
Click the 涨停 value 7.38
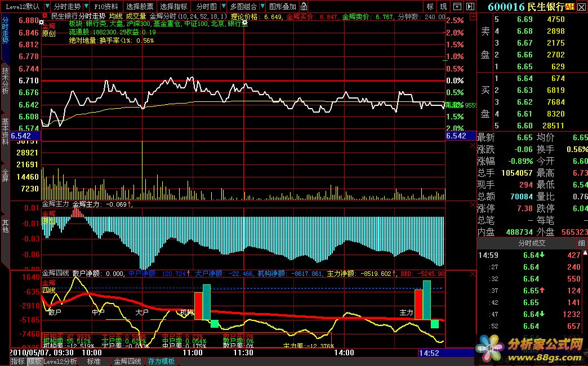(x=524, y=208)
